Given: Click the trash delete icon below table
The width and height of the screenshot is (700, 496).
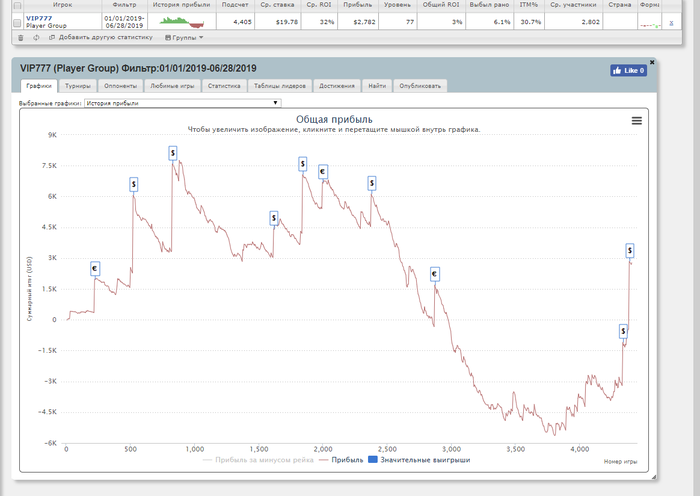Looking at the screenshot, I should pyautogui.click(x=21, y=38).
